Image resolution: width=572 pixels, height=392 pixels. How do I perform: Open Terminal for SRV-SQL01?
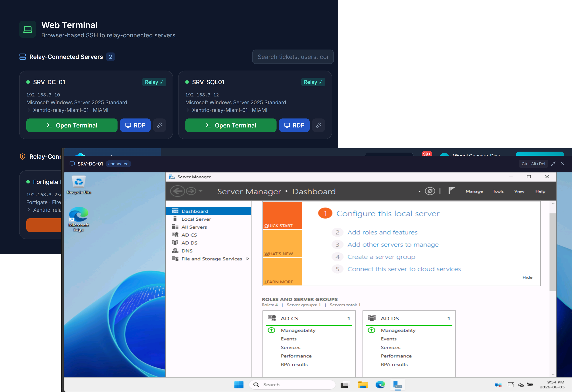[231, 125]
